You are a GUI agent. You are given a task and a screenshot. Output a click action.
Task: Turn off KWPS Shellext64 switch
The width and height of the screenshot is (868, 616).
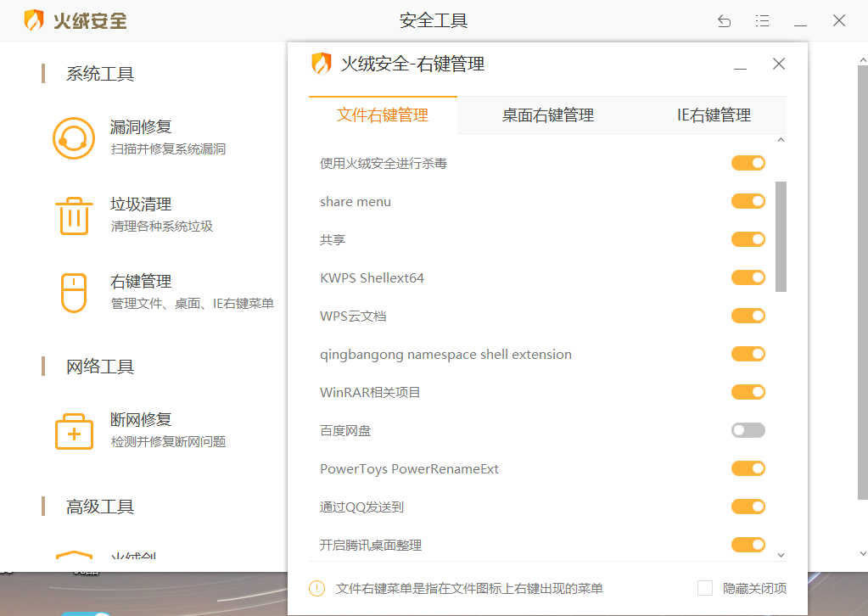click(748, 277)
